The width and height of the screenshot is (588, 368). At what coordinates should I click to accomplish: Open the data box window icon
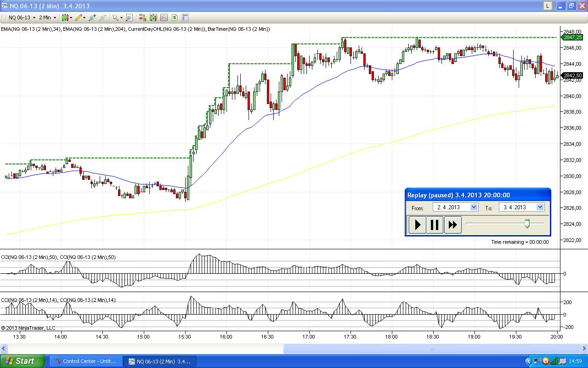click(185, 17)
